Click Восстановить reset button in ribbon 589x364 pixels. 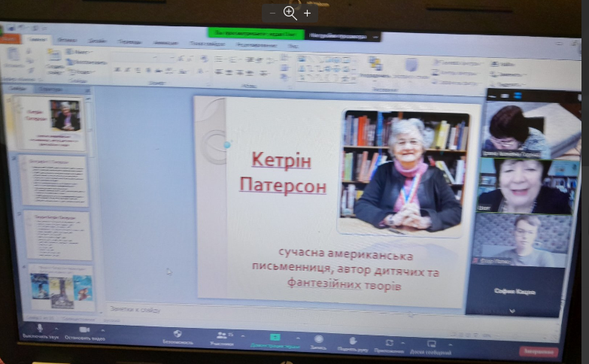(87, 62)
